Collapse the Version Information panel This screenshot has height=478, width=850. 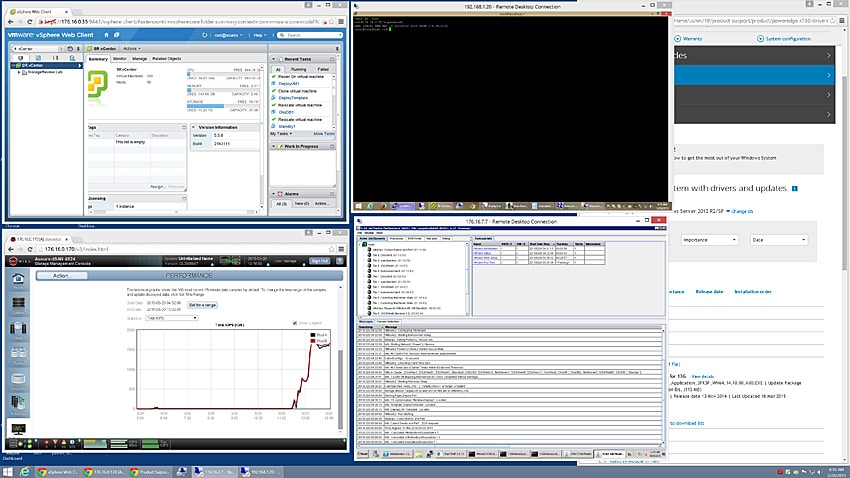tap(194, 127)
